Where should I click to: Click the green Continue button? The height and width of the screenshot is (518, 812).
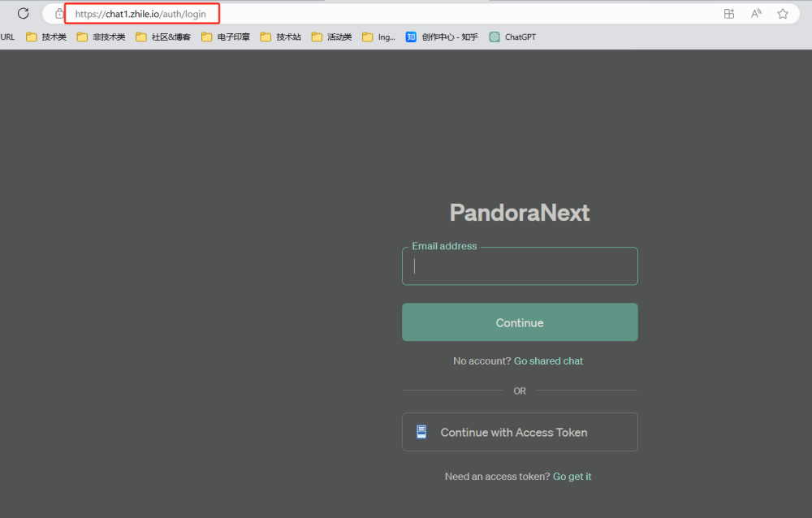point(520,322)
